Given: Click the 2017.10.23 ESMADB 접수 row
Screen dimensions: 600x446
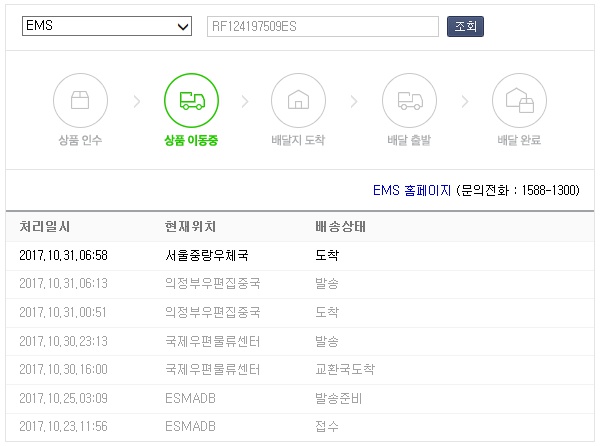Looking at the screenshot, I should 190,427.
